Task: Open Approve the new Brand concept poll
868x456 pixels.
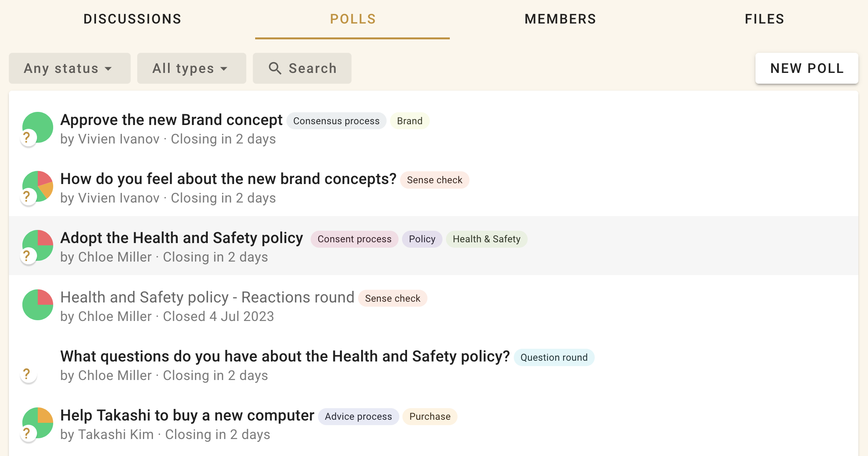Action: point(172,120)
